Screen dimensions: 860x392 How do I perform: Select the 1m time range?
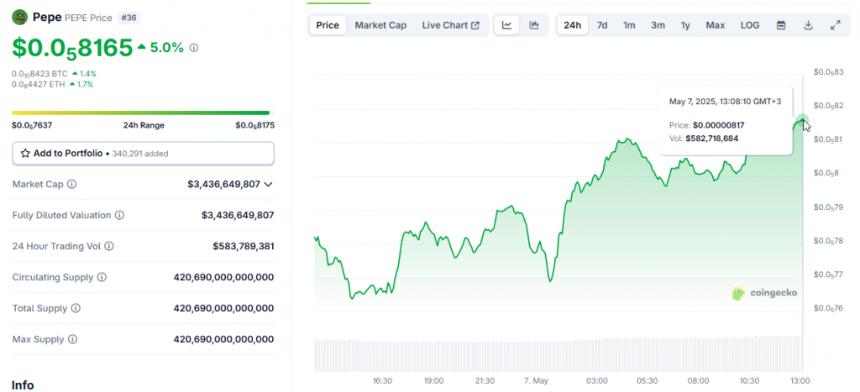[x=629, y=25]
